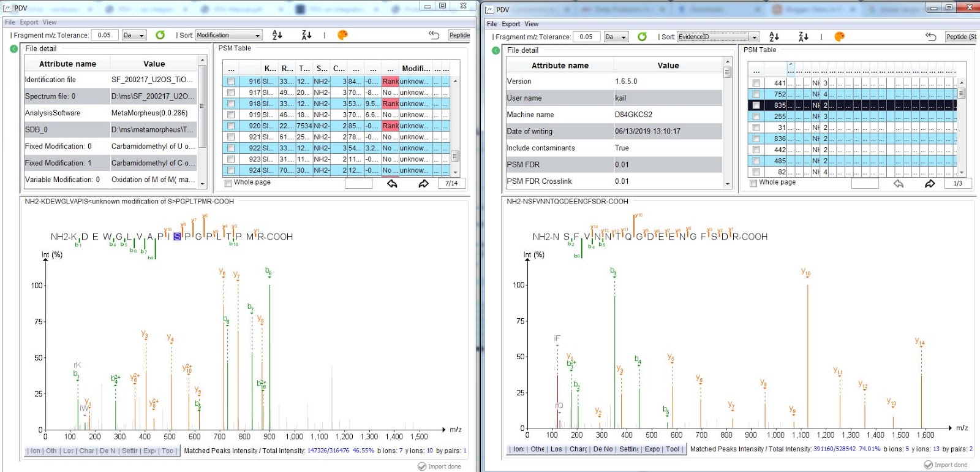Sort ascending A-Z in right window
This screenshot has width=980, height=472.
pyautogui.click(x=774, y=37)
